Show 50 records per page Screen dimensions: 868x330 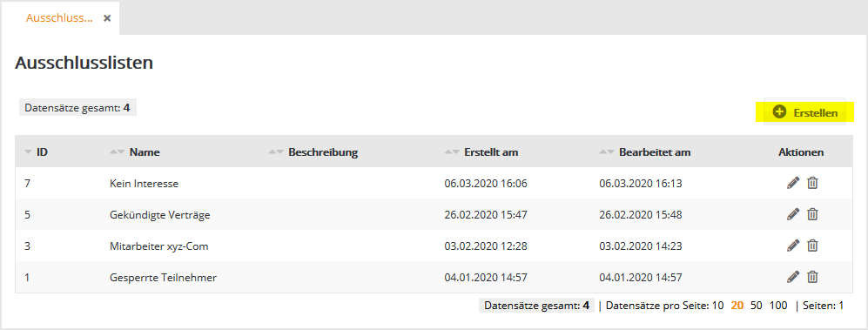pos(757,305)
